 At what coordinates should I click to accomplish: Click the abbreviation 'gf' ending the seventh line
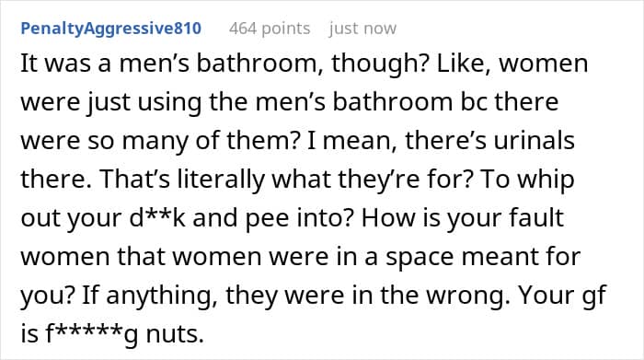pos(594,296)
